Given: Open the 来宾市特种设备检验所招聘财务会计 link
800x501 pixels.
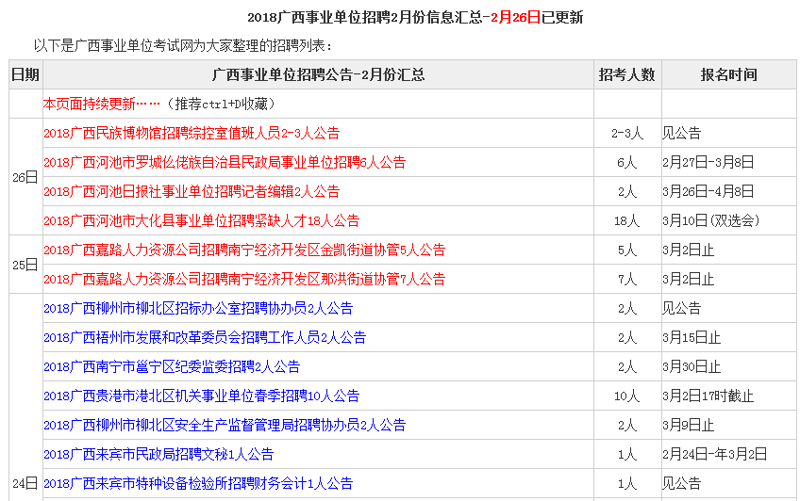Looking at the screenshot, I should [x=198, y=483].
